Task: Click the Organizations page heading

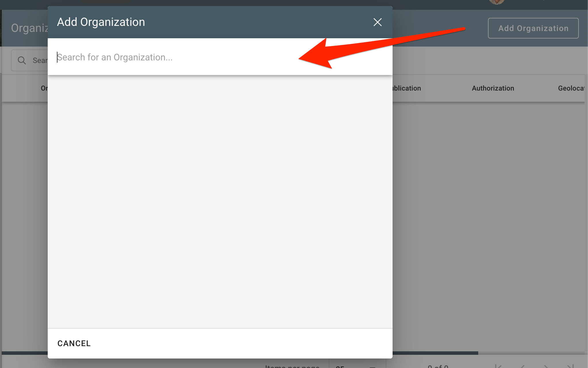Action: tap(29, 28)
